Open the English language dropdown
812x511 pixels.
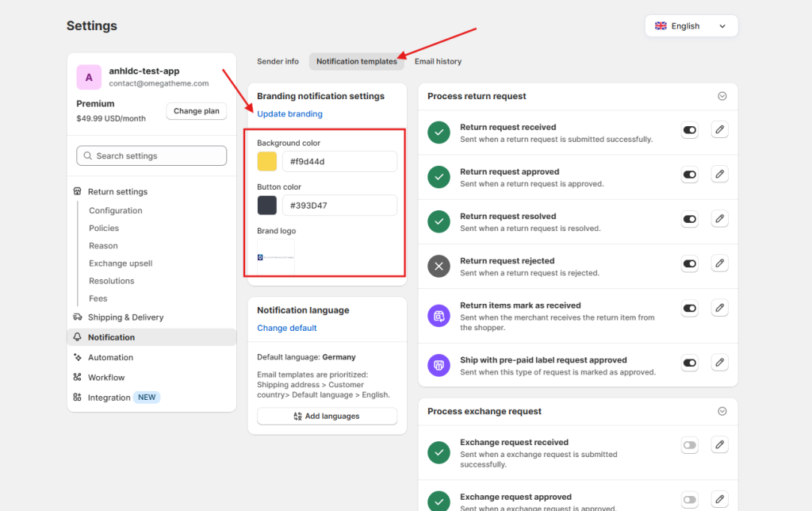(x=691, y=25)
